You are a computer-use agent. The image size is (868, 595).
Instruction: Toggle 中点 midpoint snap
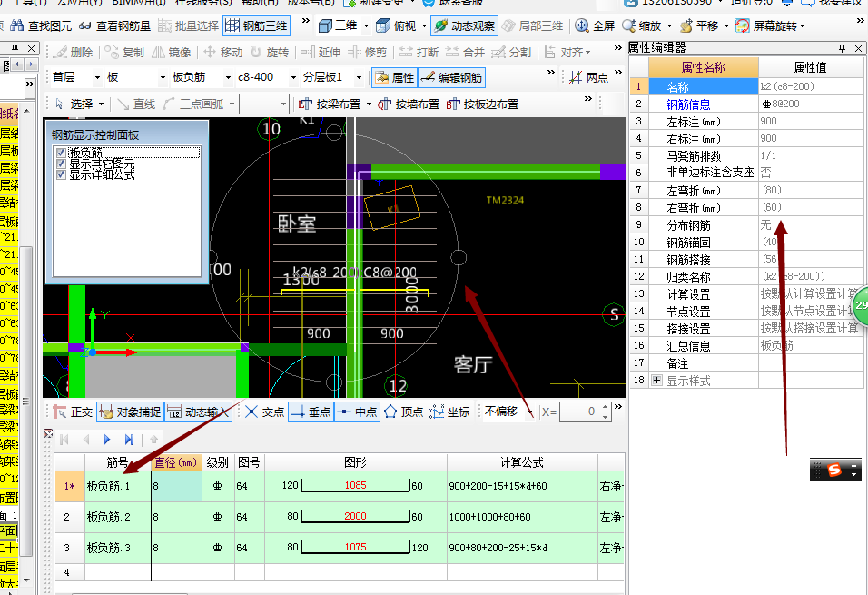358,412
